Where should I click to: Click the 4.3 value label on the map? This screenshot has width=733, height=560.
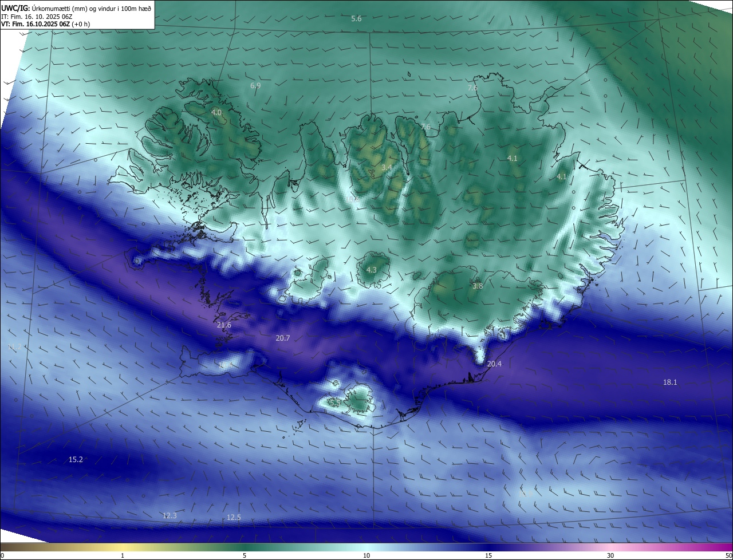(372, 270)
